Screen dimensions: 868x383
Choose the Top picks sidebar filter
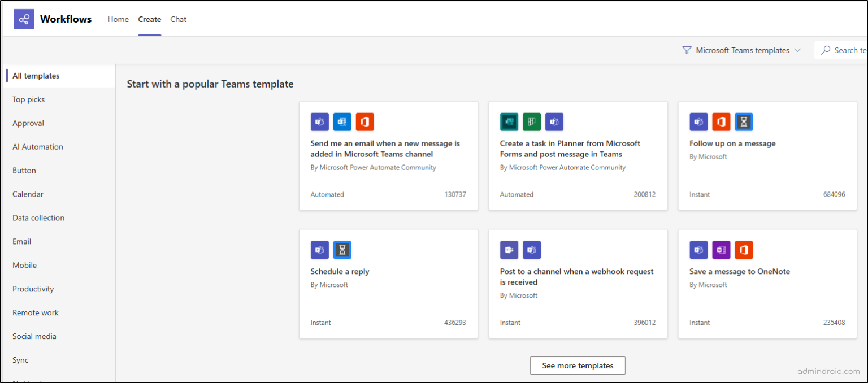(x=28, y=99)
